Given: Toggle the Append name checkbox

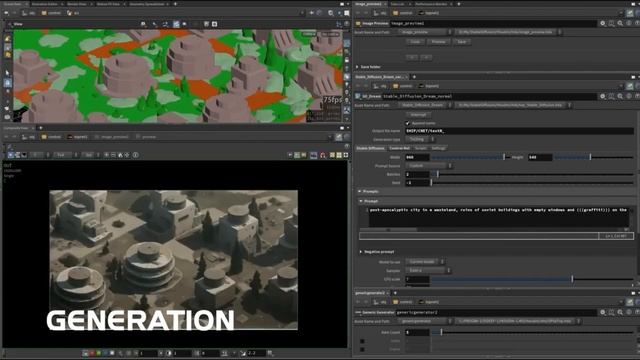Looking at the screenshot, I should pyautogui.click(x=407, y=123).
